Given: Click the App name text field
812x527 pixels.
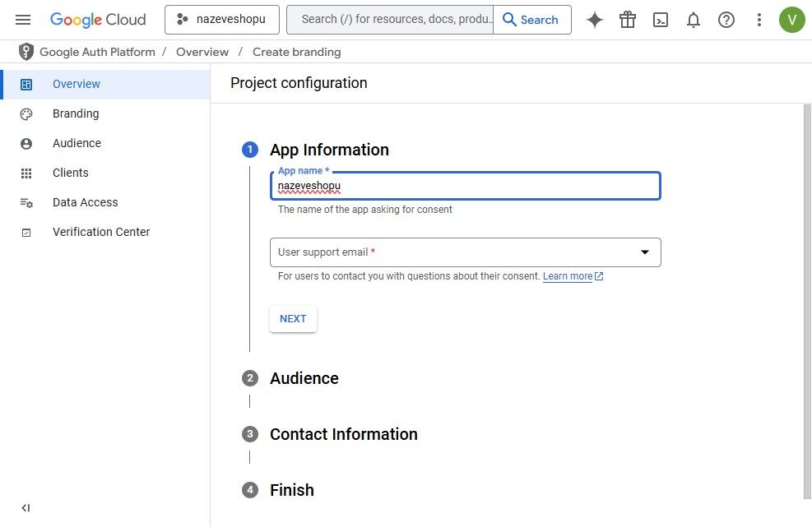Looking at the screenshot, I should [x=465, y=187].
